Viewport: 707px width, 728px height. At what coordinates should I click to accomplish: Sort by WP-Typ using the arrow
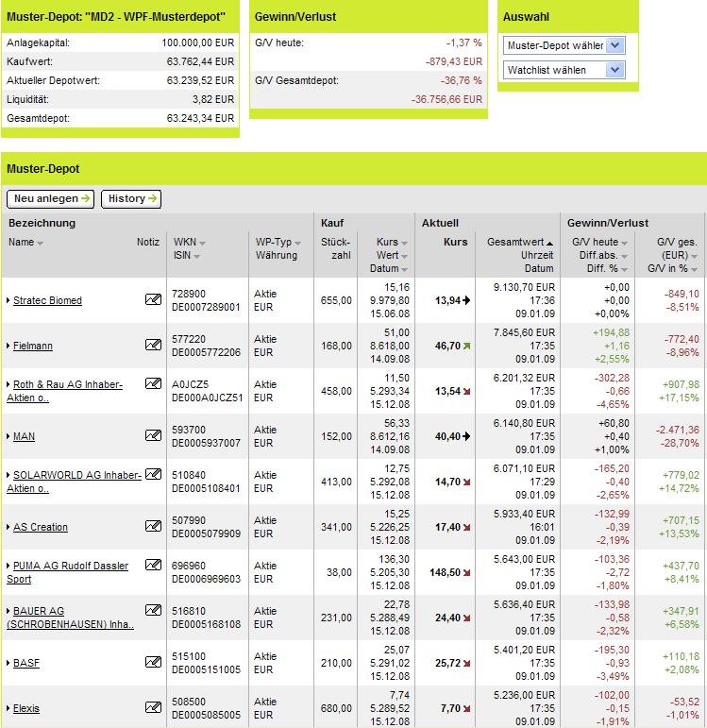click(297, 244)
